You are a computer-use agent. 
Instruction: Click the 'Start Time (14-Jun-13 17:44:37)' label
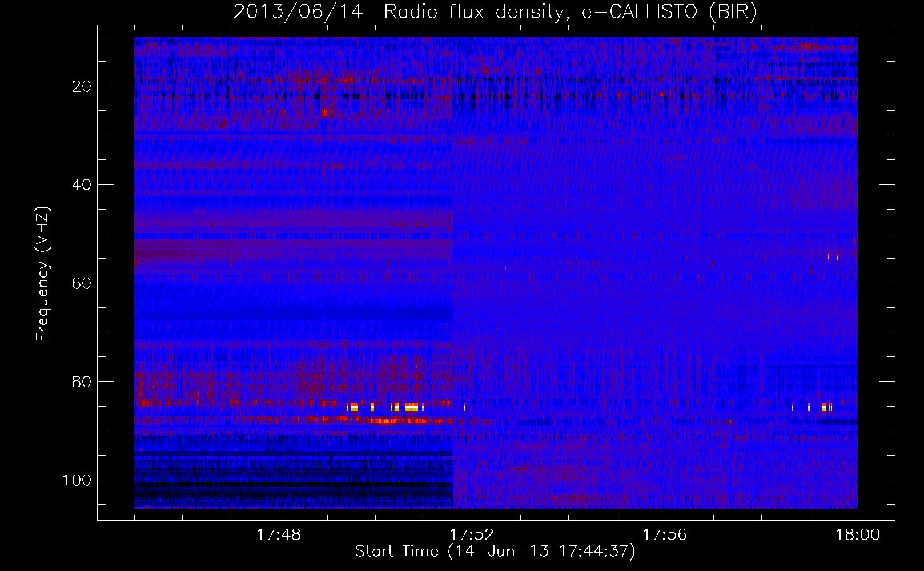click(x=495, y=551)
